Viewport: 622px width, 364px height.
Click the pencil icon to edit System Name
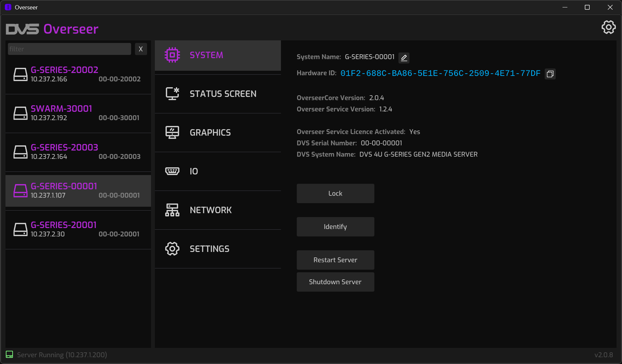(x=404, y=58)
